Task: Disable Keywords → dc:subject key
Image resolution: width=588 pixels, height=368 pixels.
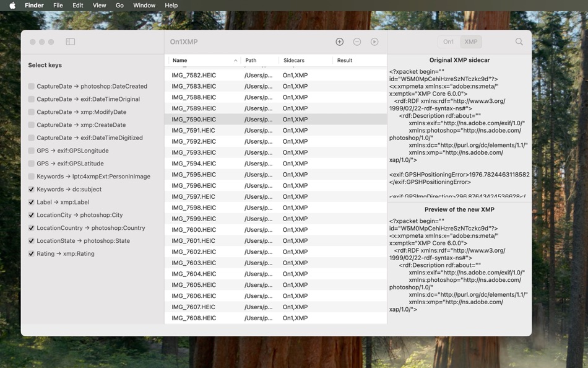Action: tap(30, 189)
